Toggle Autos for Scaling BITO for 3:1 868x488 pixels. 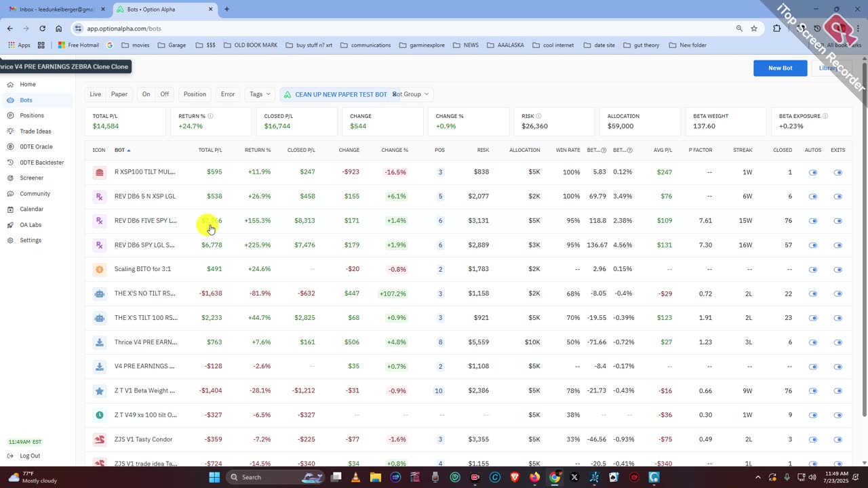click(x=813, y=269)
